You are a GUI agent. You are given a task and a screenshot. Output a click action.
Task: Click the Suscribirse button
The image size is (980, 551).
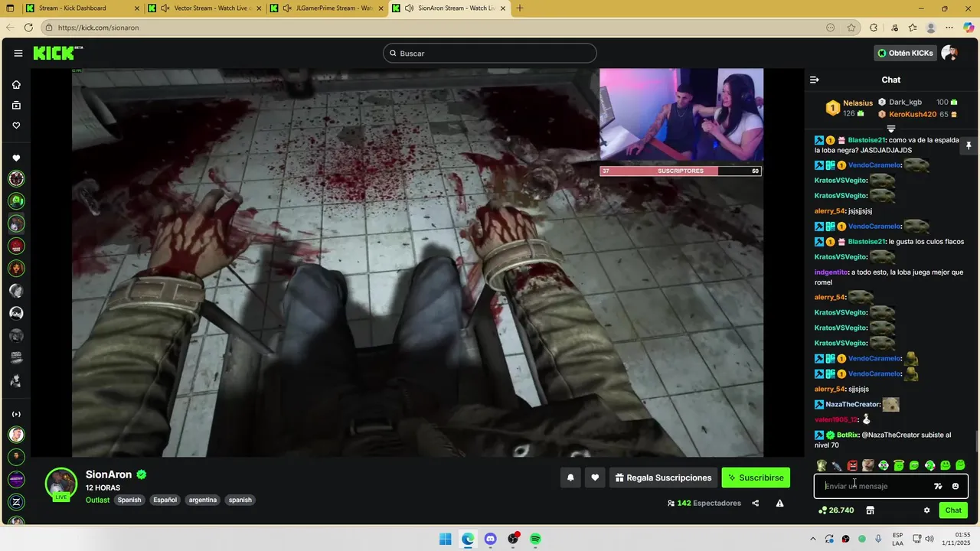(756, 478)
